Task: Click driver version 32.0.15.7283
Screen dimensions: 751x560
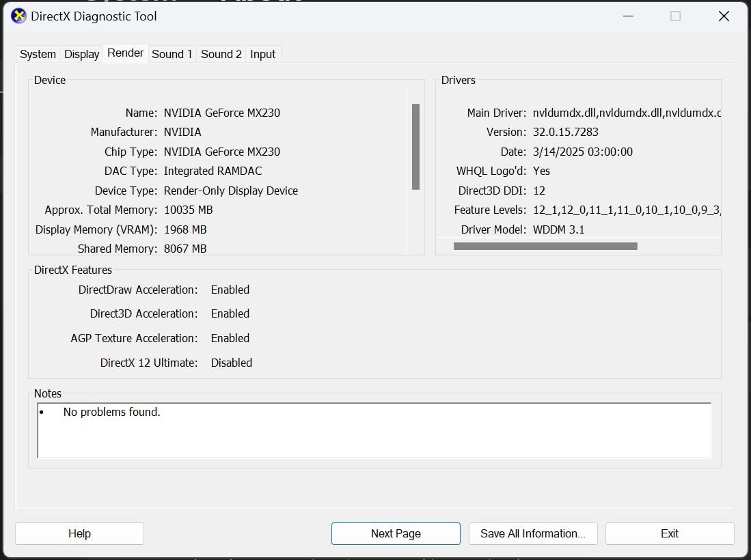Action: tap(566, 132)
